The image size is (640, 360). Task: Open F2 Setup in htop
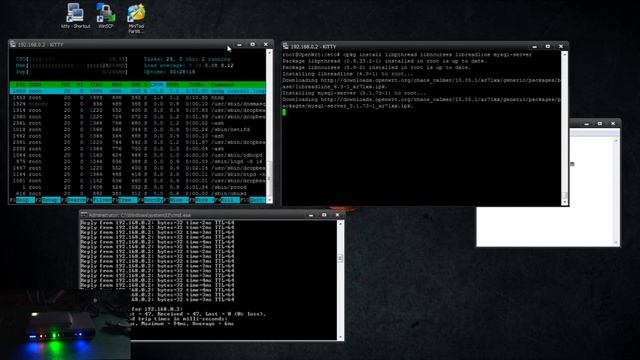point(48,200)
